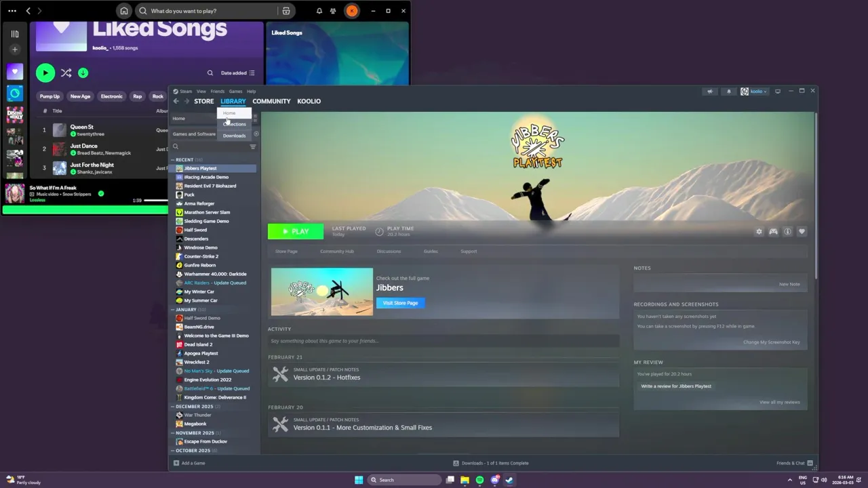This screenshot has width=868, height=488.
Task: Switch to the COMMUNITY tab in Steam
Action: tap(271, 101)
